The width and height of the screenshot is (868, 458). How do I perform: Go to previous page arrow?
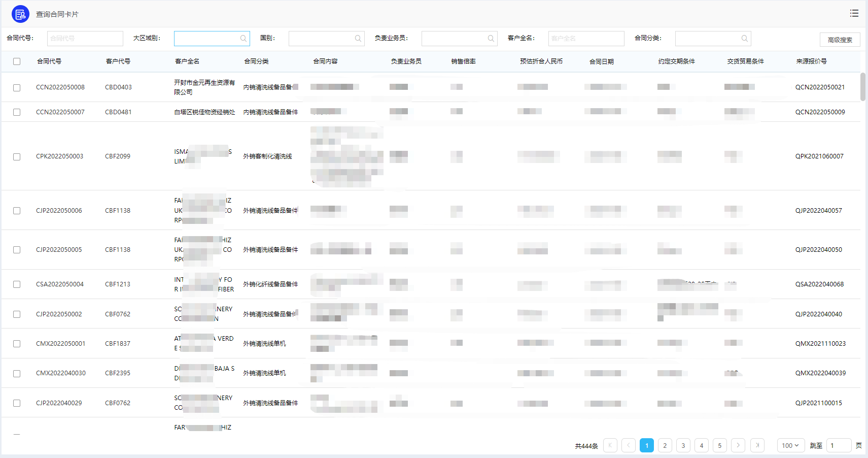629,445
